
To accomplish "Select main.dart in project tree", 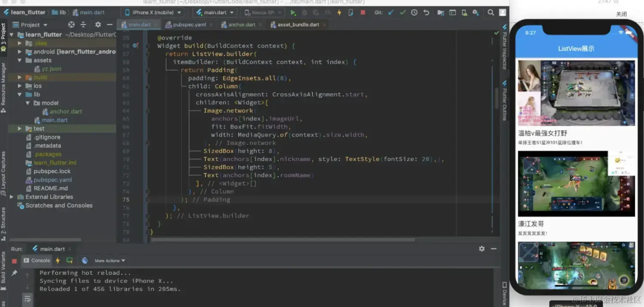I will (x=51, y=120).
